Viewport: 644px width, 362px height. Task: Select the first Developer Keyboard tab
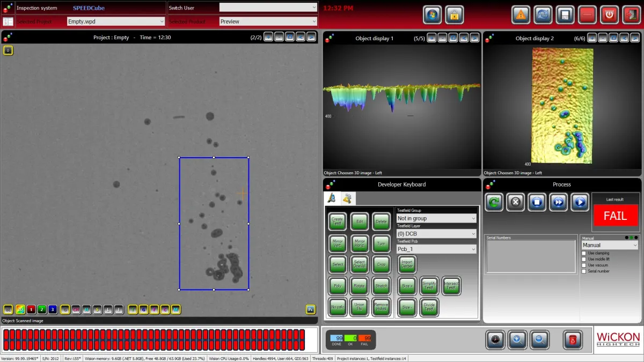(x=333, y=198)
